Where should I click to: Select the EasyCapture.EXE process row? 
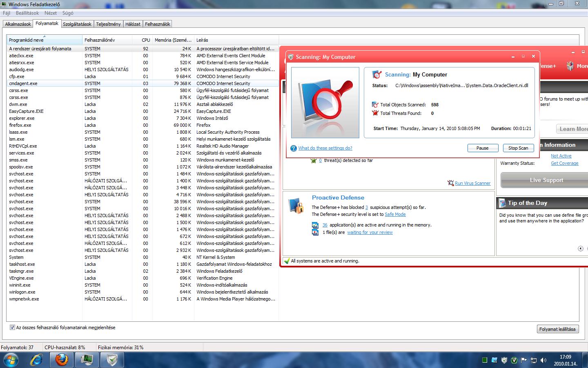point(143,111)
